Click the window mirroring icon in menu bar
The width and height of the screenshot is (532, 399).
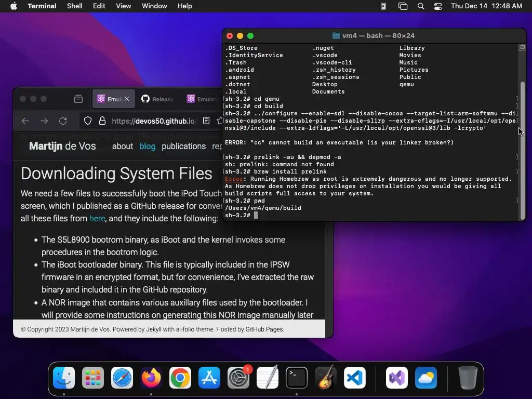[403, 6]
